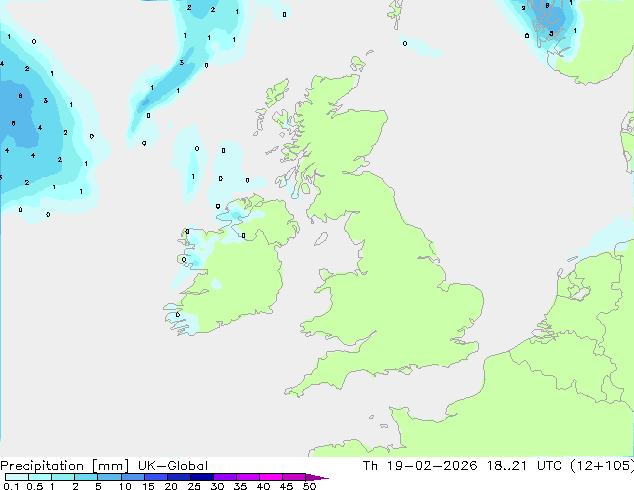Click the 45–50 mm legend color swatch

point(294,477)
